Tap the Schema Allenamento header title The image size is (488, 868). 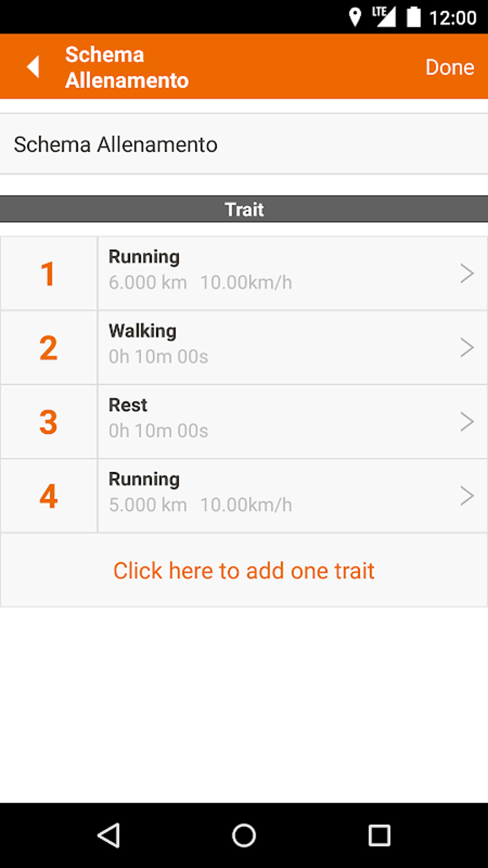127,67
